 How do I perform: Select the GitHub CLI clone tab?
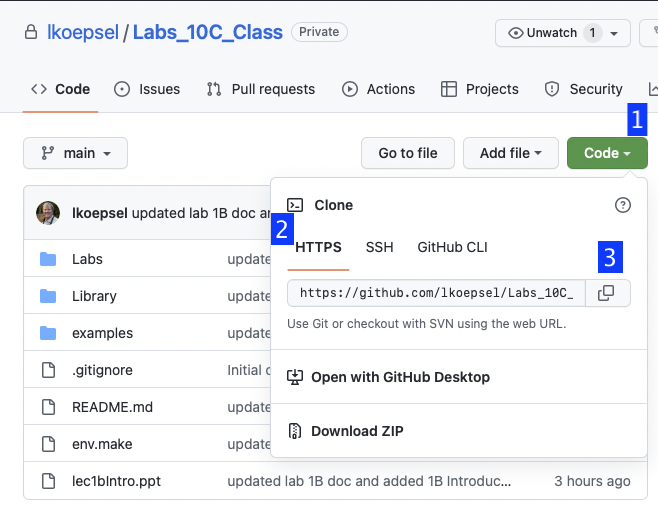(x=452, y=247)
